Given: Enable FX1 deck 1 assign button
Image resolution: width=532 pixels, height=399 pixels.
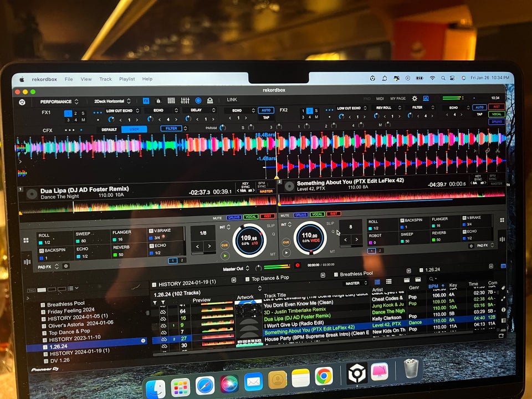Looking at the screenshot, I should coord(68,113).
